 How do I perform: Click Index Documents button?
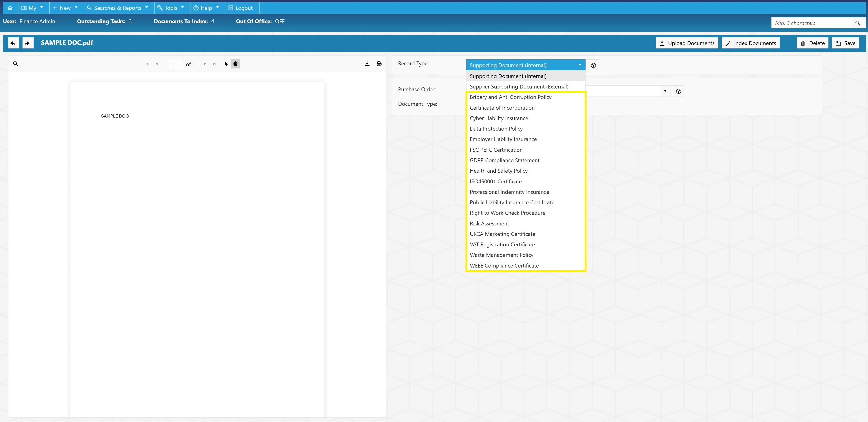pos(750,43)
